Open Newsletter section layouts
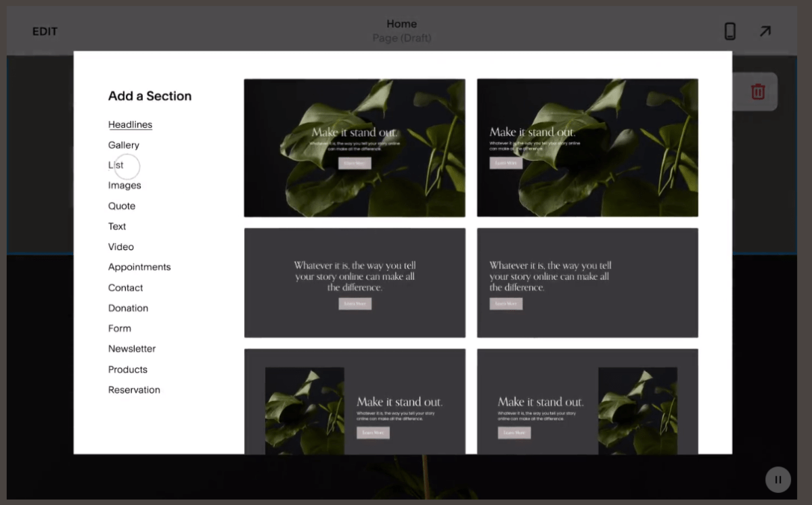Viewport: 812px width, 505px height. click(132, 348)
